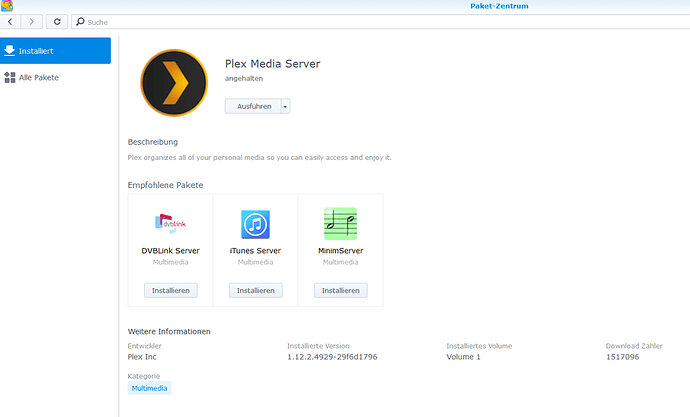690x417 pixels.
Task: Open the iTunes Server icon
Action: point(255,224)
